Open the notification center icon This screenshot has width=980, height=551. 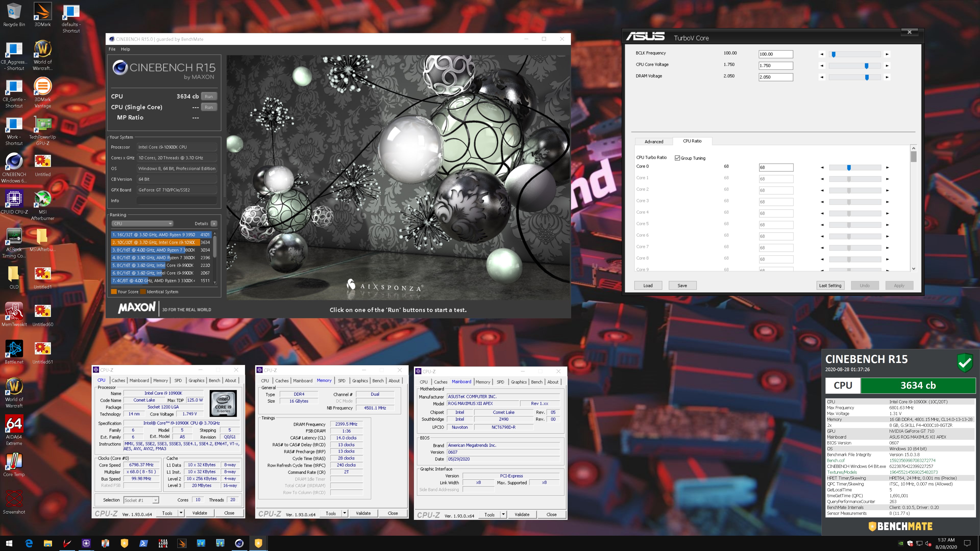pos(967,543)
